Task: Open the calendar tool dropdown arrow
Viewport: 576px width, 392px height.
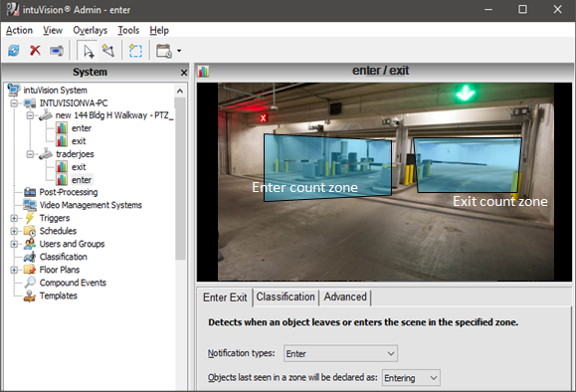Action: (x=179, y=51)
